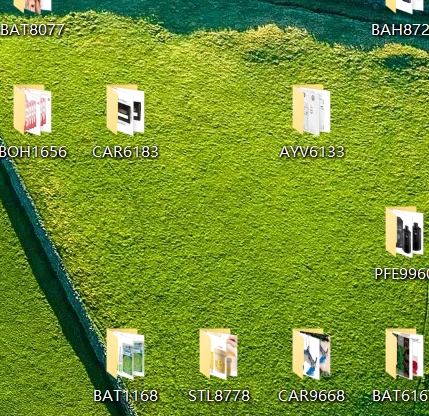Select the BAT616 folder icon

click(x=404, y=354)
